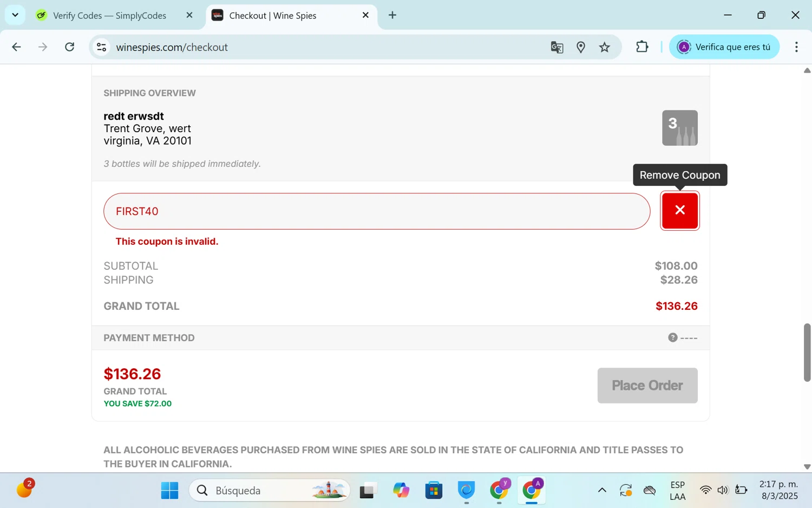This screenshot has height=508, width=812.
Task: Open the clock showing 2:17 p. m.
Action: pos(779,490)
